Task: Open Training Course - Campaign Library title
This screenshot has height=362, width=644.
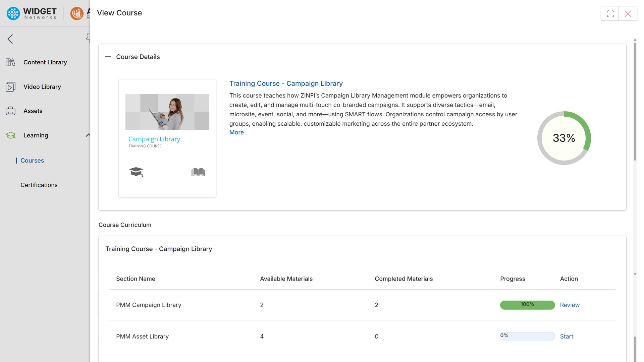Action: point(286,83)
